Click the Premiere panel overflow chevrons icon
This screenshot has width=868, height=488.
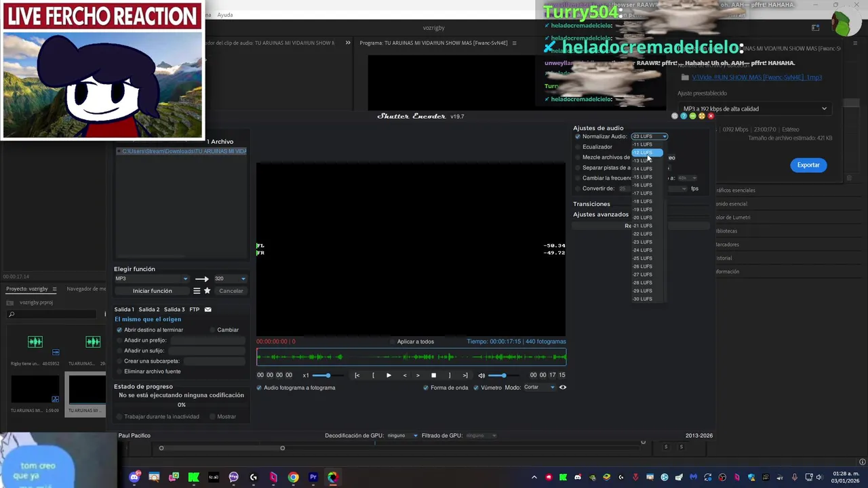[348, 43]
